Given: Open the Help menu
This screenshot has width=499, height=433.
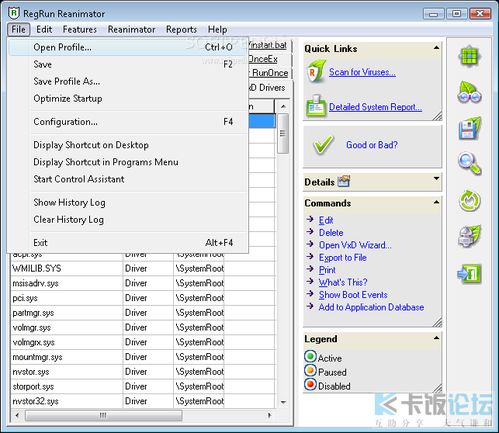Looking at the screenshot, I should (x=217, y=29).
